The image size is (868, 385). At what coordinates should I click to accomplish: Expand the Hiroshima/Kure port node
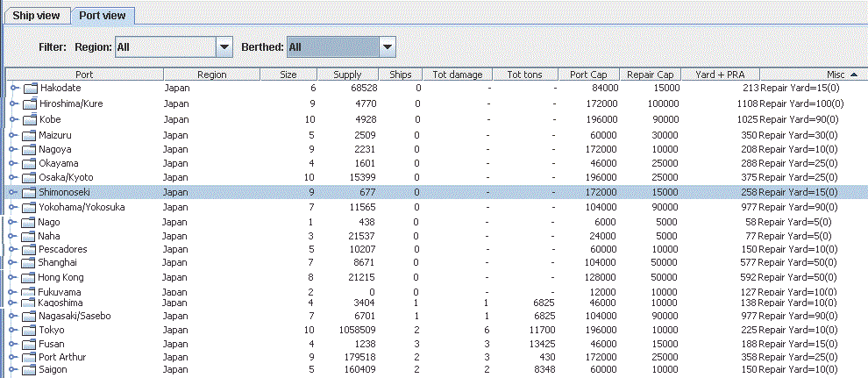click(14, 103)
